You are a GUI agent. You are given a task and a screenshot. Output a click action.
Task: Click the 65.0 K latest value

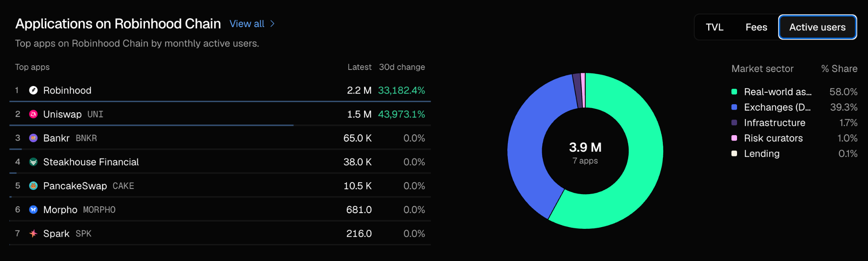tap(358, 138)
